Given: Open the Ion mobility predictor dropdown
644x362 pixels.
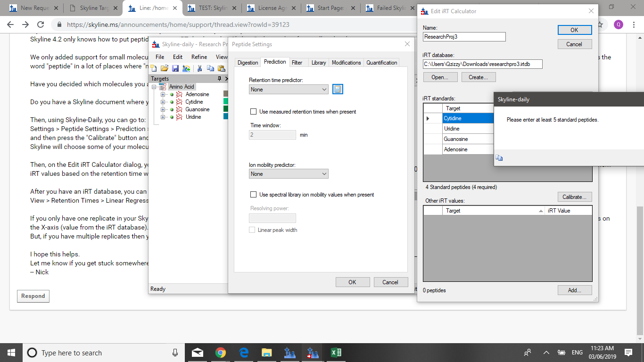Looking at the screenshot, I should (289, 174).
